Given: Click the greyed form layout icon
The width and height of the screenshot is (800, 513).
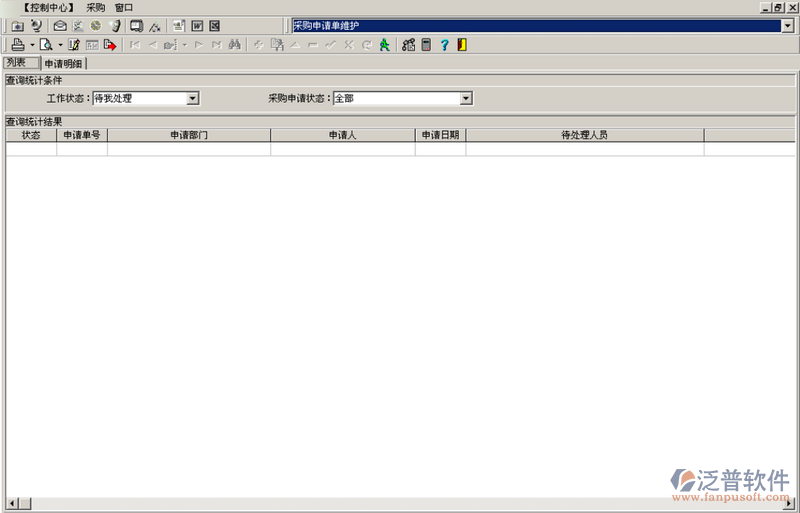Looking at the screenshot, I should pyautogui.click(x=92, y=45).
